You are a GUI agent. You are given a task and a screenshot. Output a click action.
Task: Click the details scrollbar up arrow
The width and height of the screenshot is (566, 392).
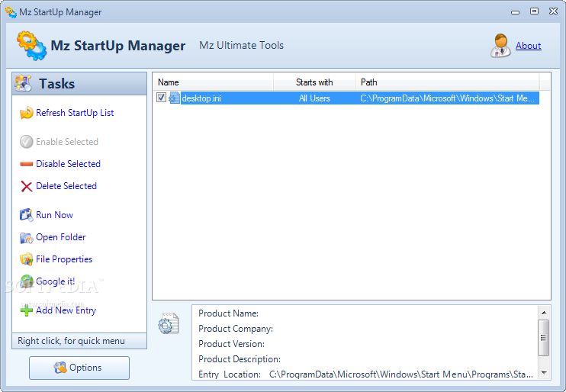pos(544,313)
